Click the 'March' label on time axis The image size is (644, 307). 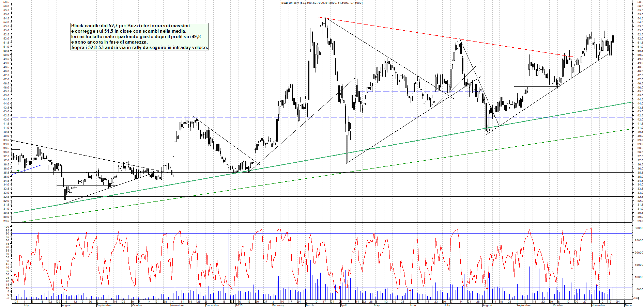click(x=309, y=305)
